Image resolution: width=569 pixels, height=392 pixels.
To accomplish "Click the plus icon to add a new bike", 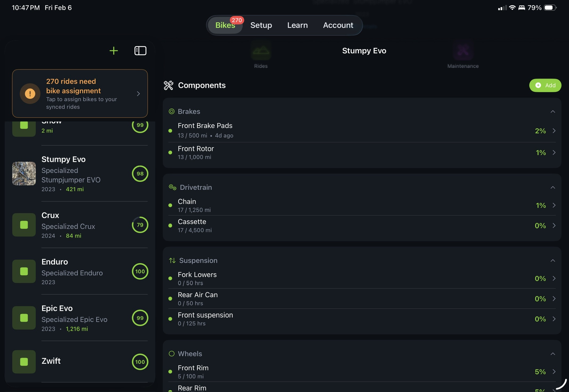I will click(113, 51).
